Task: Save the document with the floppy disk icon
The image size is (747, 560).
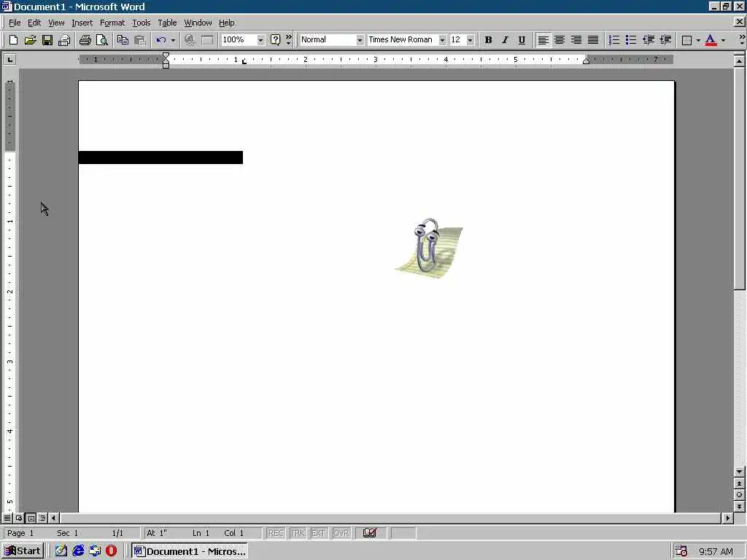Action: pos(47,40)
